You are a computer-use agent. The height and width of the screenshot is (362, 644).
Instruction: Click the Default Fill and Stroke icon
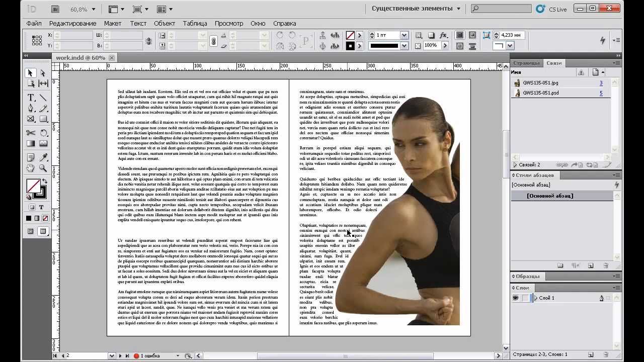[x=29, y=197]
